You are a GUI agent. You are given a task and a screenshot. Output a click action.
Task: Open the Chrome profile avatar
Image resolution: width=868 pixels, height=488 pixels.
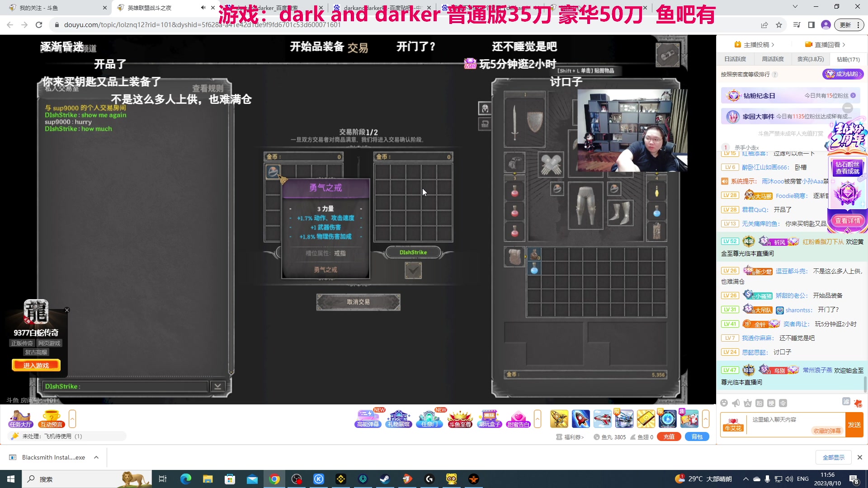pos(826,25)
